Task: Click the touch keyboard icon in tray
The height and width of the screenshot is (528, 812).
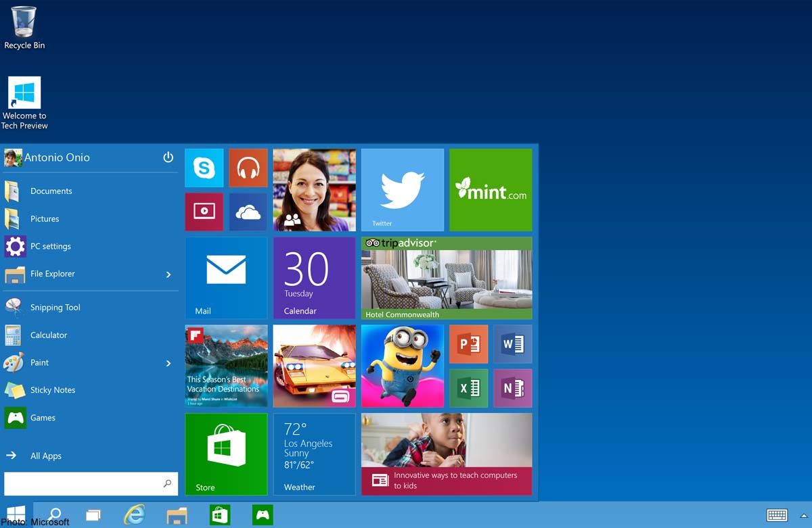Action: point(777,515)
